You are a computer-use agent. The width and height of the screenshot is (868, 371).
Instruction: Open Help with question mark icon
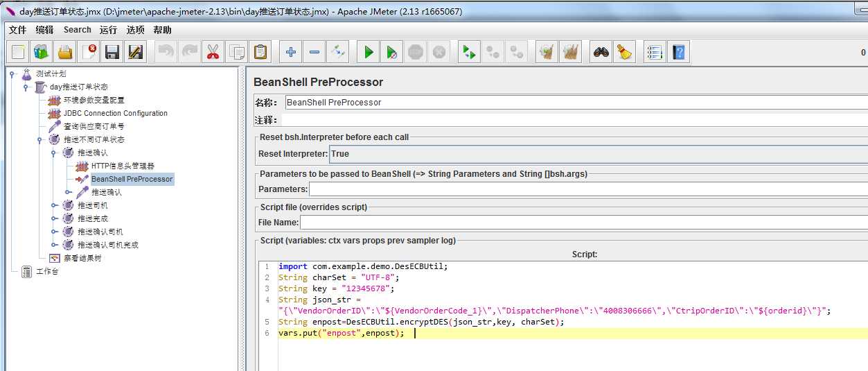point(678,52)
